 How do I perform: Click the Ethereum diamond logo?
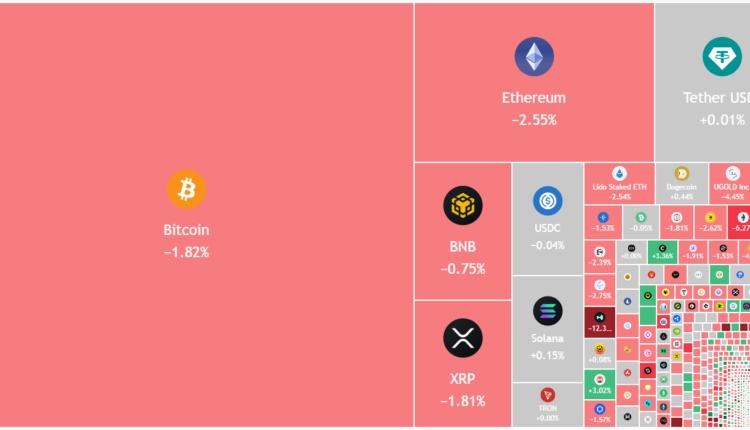534,57
